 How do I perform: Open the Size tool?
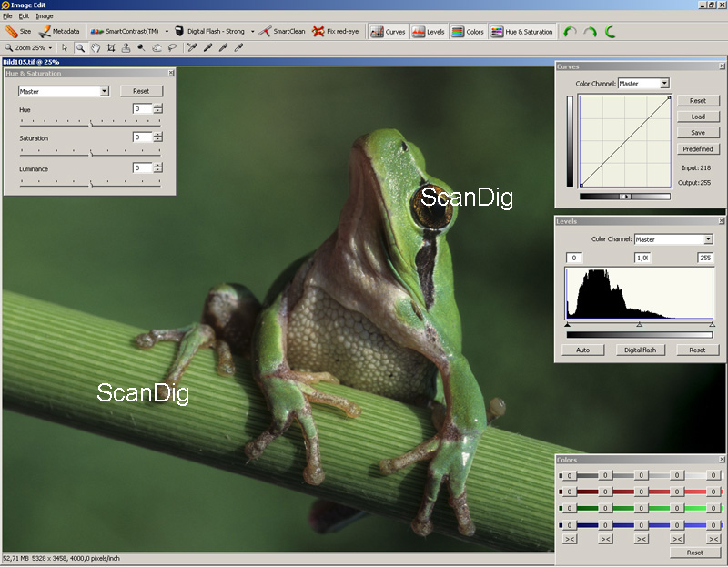click(x=18, y=32)
